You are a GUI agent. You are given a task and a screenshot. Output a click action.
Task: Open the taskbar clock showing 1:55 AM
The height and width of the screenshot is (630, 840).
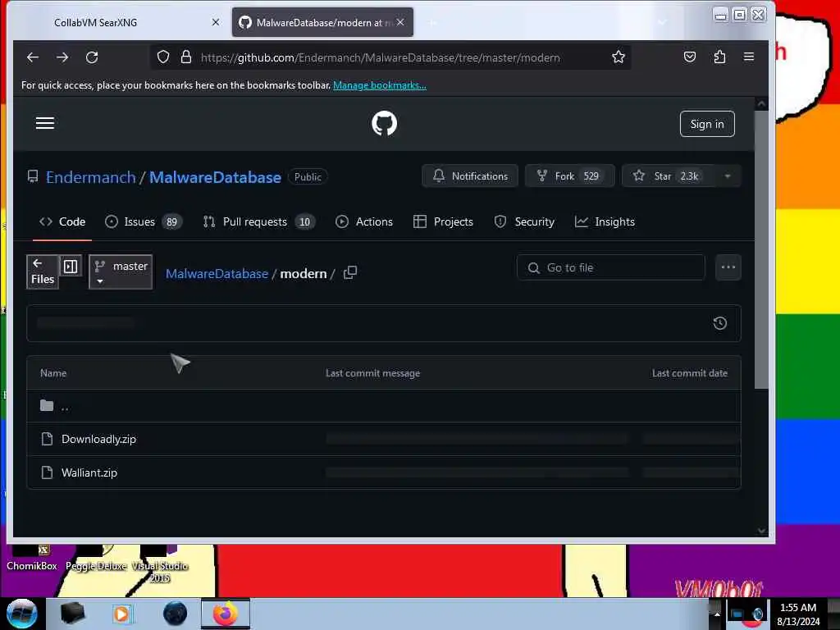798,614
